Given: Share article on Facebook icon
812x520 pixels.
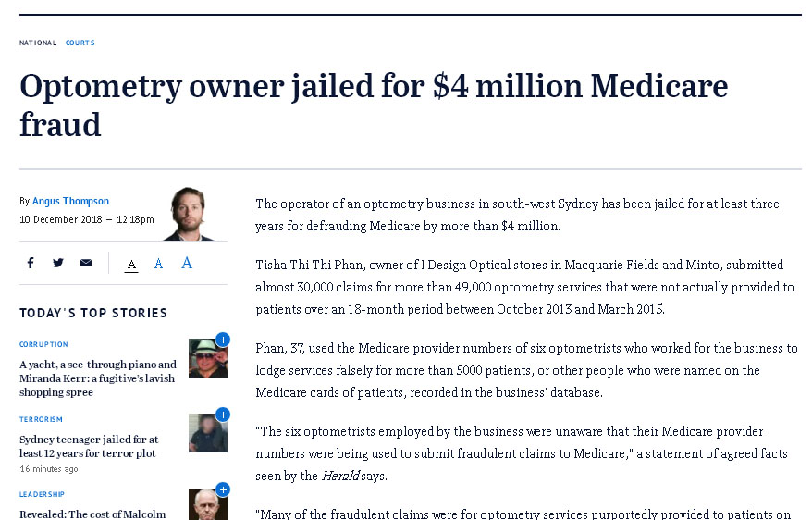Looking at the screenshot, I should point(31,263).
